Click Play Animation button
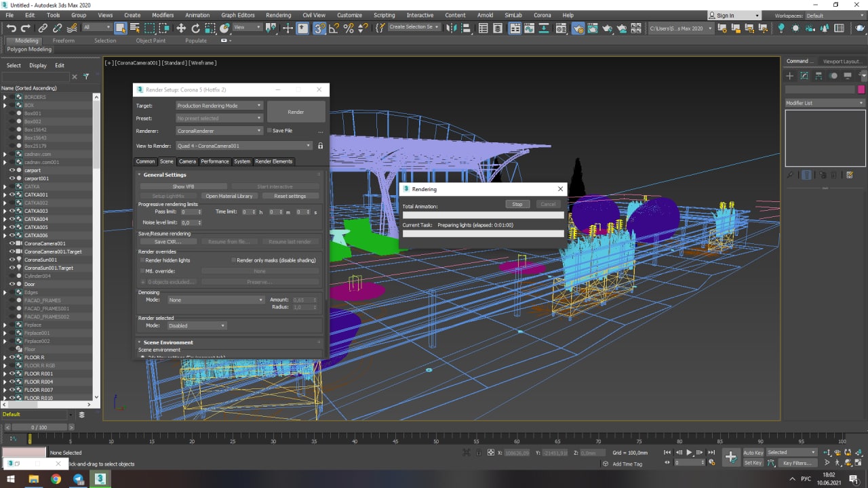Viewport: 868px width, 488px height. click(x=689, y=452)
